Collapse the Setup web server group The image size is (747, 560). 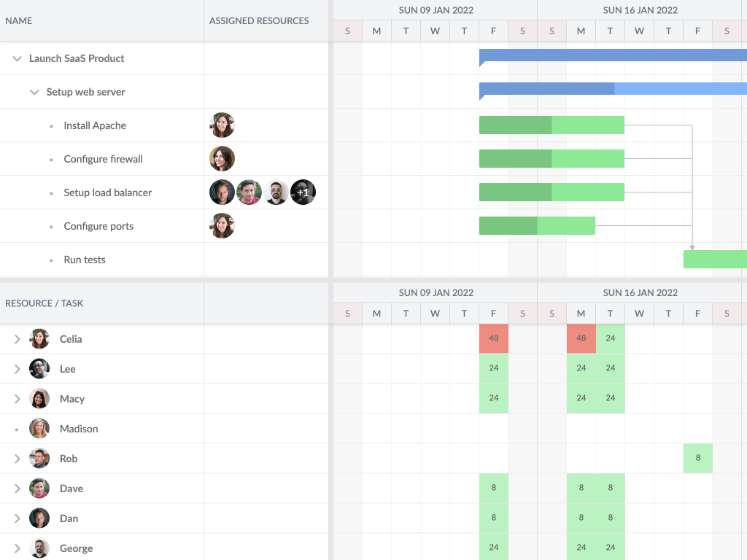[34, 92]
